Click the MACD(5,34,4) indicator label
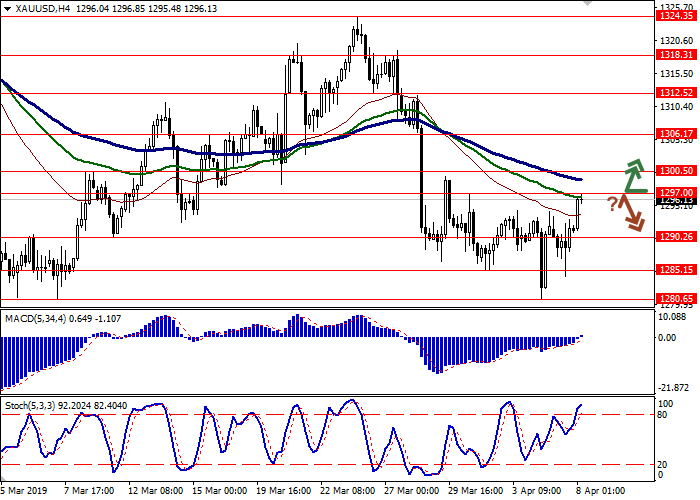This screenshot has width=700, height=500. point(36,317)
